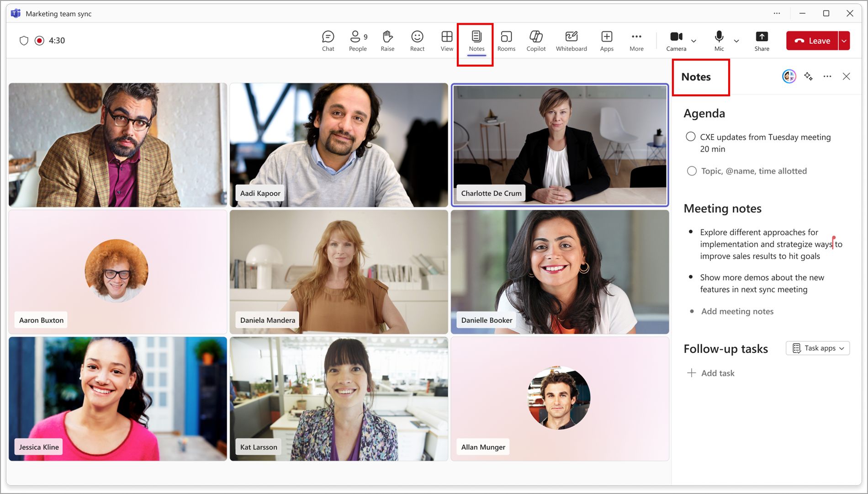Mute or unmute the Mic
868x494 pixels.
tap(719, 41)
